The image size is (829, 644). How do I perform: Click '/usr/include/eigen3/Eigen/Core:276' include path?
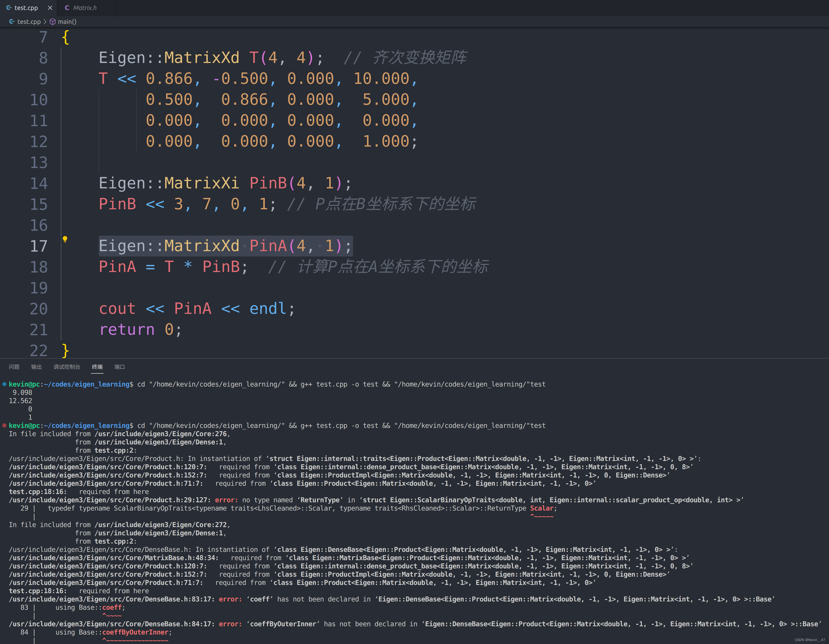coord(160,434)
